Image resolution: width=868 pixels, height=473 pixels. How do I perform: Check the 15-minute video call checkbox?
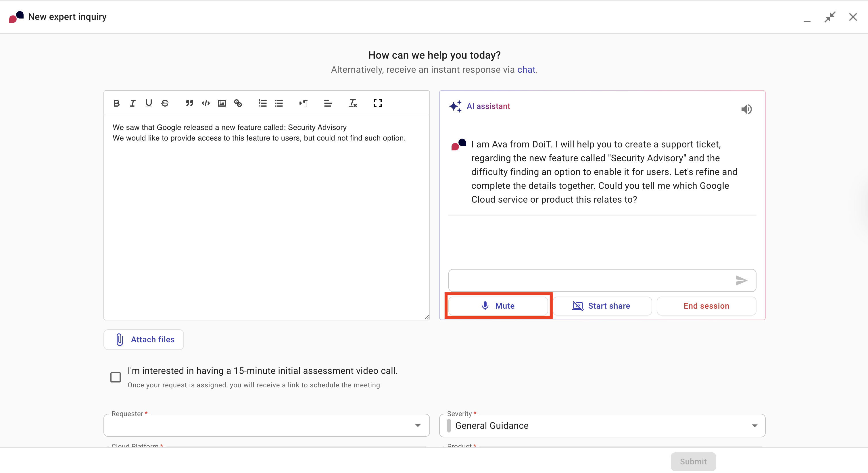point(116,377)
